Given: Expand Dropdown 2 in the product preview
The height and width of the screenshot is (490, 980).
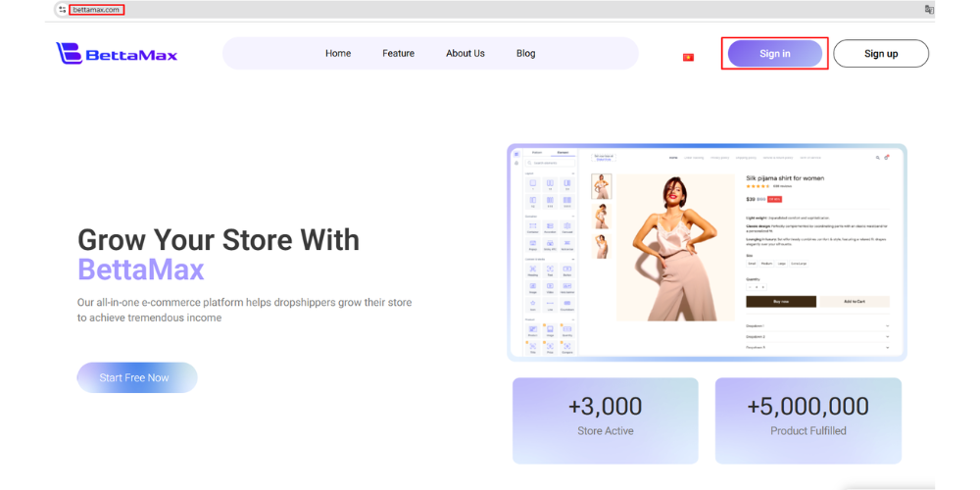Looking at the screenshot, I should tap(817, 337).
